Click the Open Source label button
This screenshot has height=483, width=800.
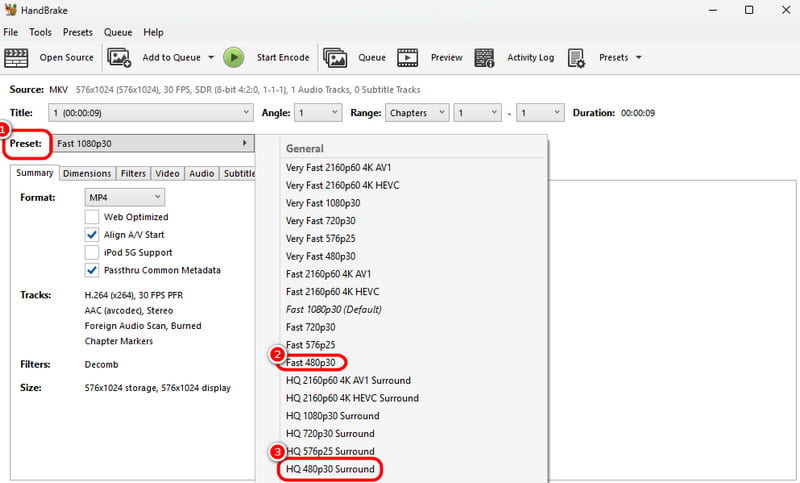point(67,58)
